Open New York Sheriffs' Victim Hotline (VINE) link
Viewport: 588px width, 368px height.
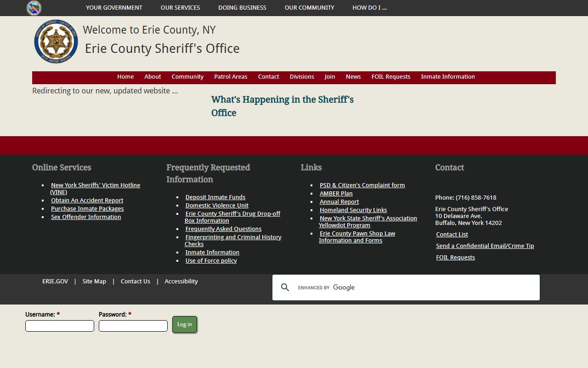tap(95, 189)
